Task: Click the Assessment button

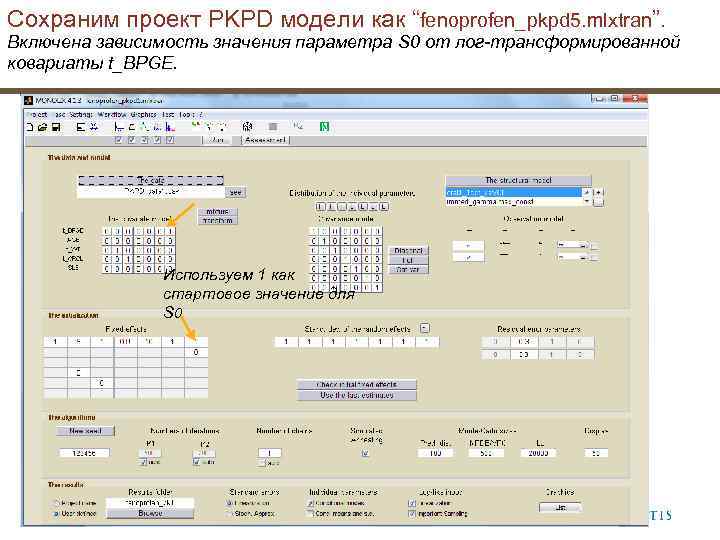Action: click(265, 140)
